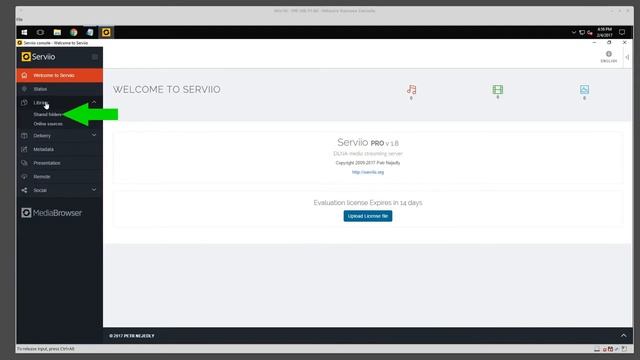The image size is (640, 360).
Task: Click the Serviio logo in the sidebar
Action: [38, 57]
